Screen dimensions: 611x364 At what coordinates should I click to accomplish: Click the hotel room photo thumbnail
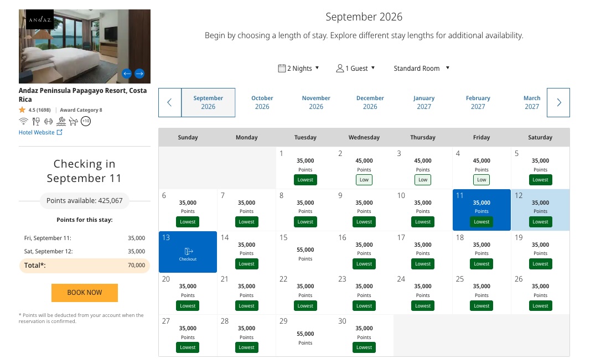85,46
